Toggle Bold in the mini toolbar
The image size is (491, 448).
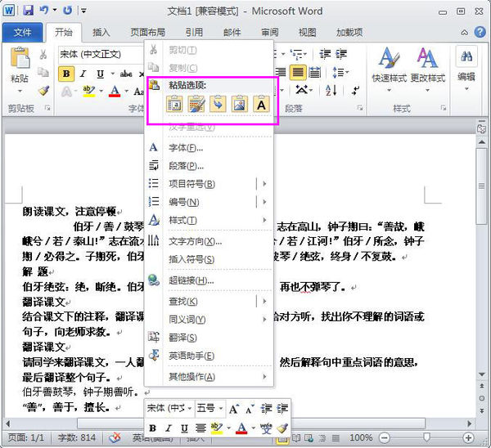pyautogui.click(x=152, y=428)
